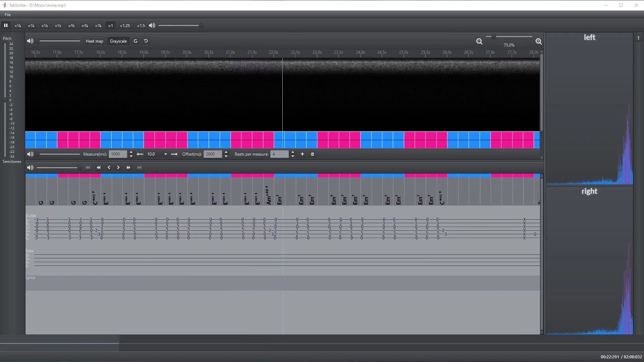Zoom in with the magnifier plus icon
This screenshot has width=644, height=362.
pyautogui.click(x=538, y=41)
